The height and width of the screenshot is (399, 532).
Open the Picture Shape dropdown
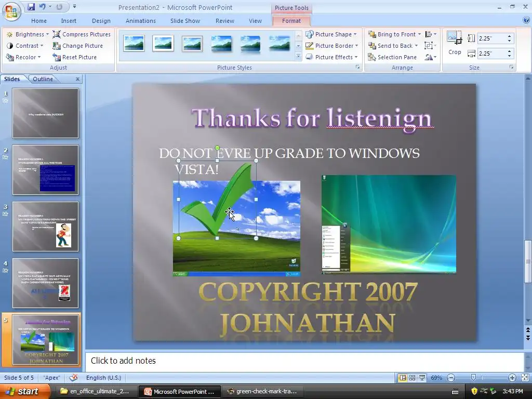tap(331, 34)
